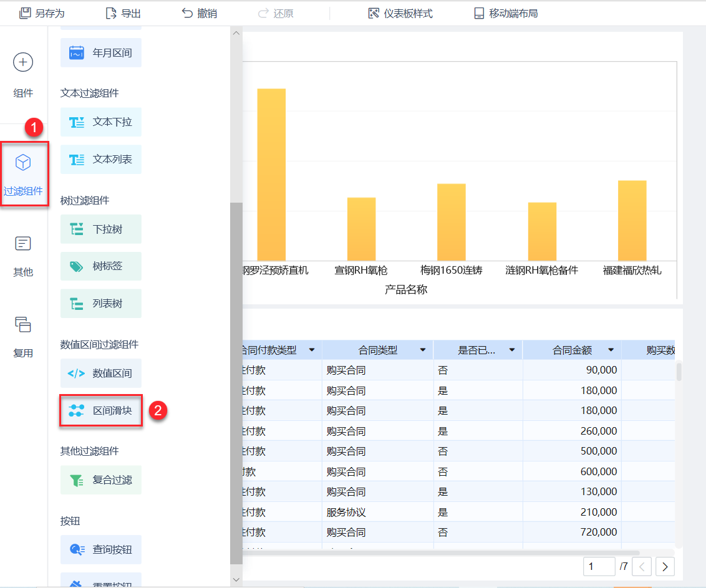Click the 撤销 label
The width and height of the screenshot is (706, 588).
(207, 14)
